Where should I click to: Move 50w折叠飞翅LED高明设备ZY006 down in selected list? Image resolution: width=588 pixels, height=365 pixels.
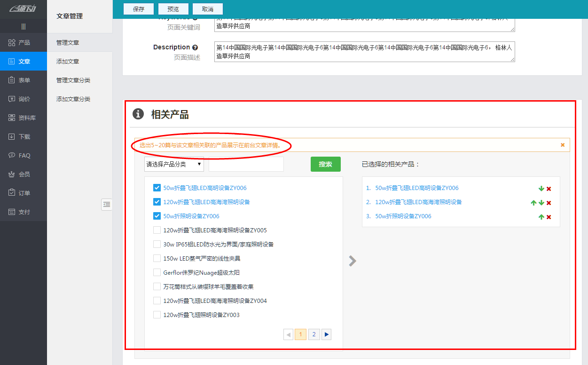[x=541, y=188]
